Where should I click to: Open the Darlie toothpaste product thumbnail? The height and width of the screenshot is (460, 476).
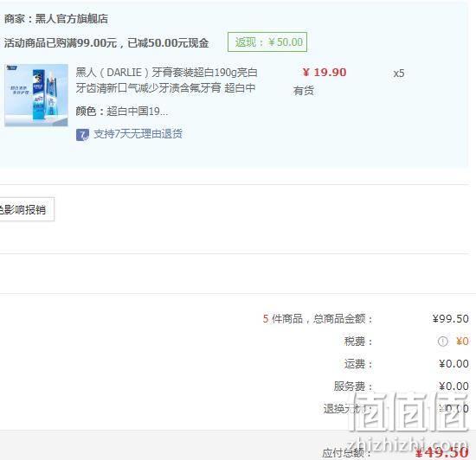[x=36, y=95]
